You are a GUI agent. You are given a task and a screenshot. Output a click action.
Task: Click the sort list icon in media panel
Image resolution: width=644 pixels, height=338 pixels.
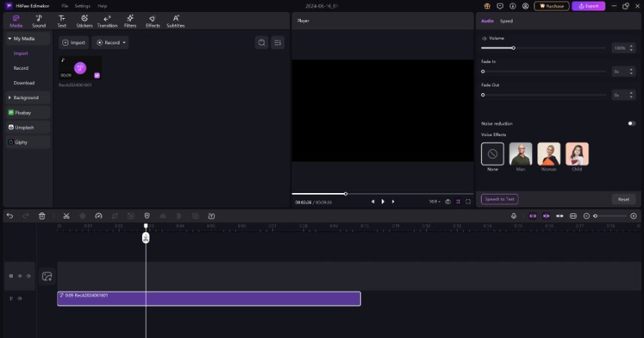(277, 43)
